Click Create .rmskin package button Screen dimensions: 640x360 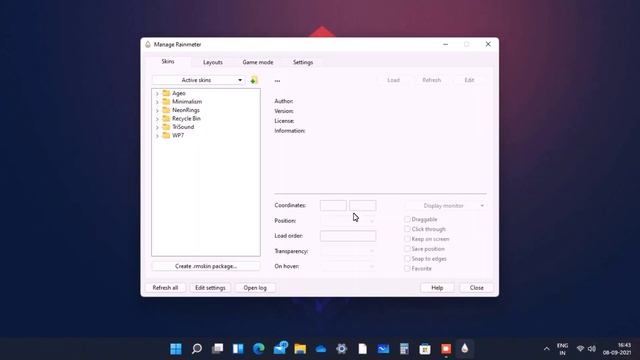pos(206,266)
